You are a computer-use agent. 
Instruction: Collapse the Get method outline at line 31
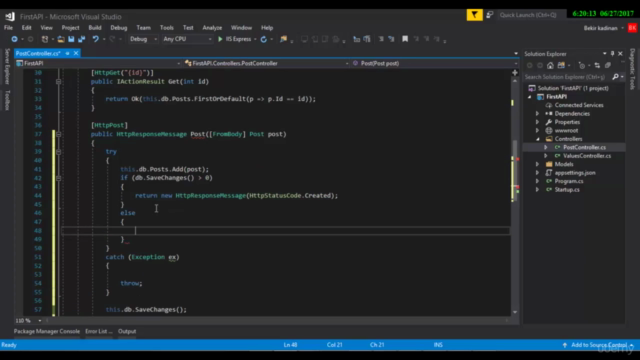(x=58, y=82)
